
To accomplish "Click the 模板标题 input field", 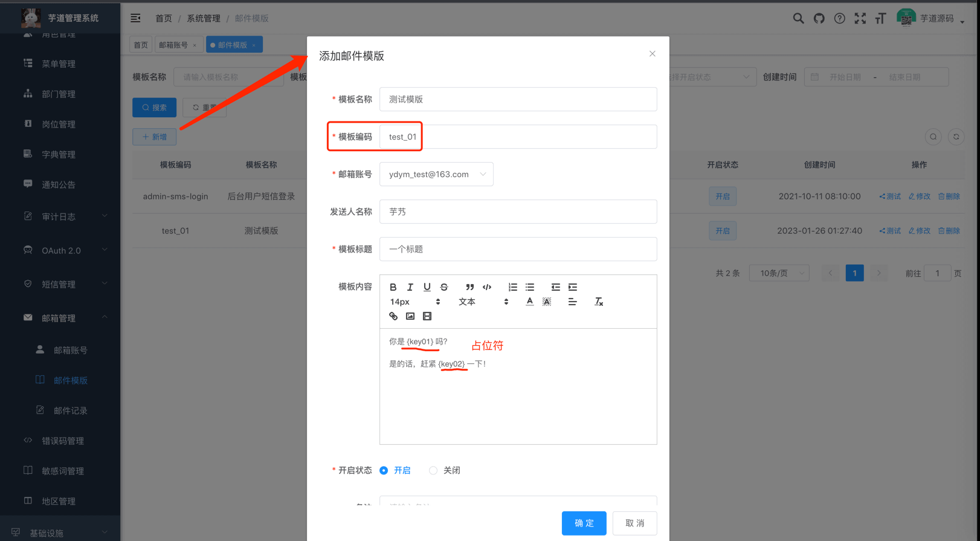I will point(518,249).
